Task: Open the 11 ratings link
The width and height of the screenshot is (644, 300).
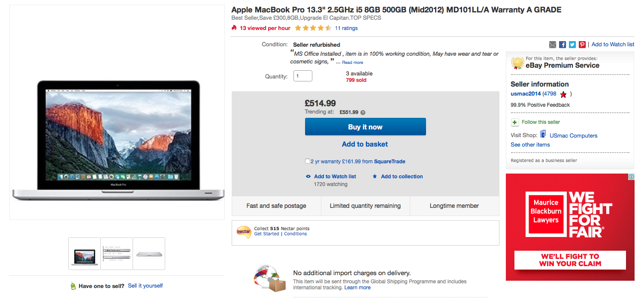Action: pyautogui.click(x=346, y=28)
